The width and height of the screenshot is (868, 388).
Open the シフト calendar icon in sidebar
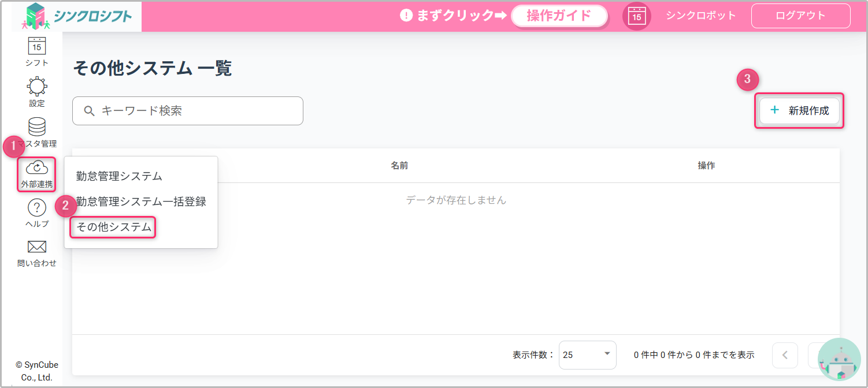pyautogui.click(x=37, y=46)
